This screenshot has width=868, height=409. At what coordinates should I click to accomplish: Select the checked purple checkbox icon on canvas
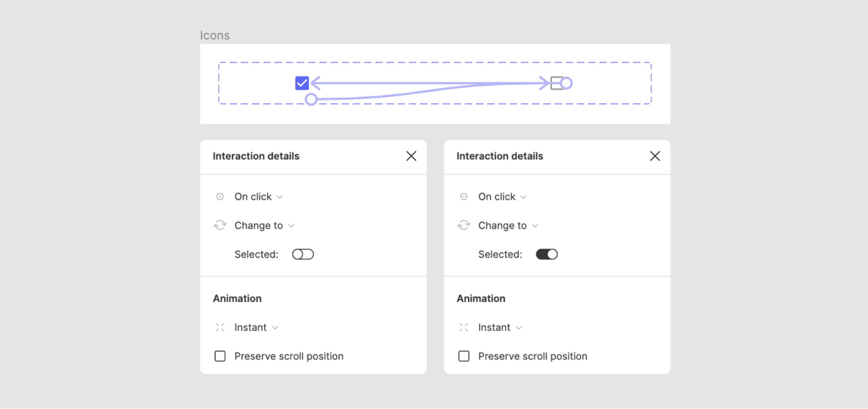pos(302,83)
